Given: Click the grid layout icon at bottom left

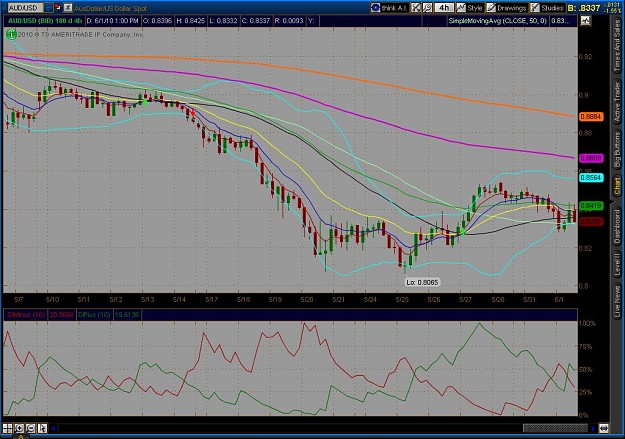Looking at the screenshot, I should pos(8,428).
